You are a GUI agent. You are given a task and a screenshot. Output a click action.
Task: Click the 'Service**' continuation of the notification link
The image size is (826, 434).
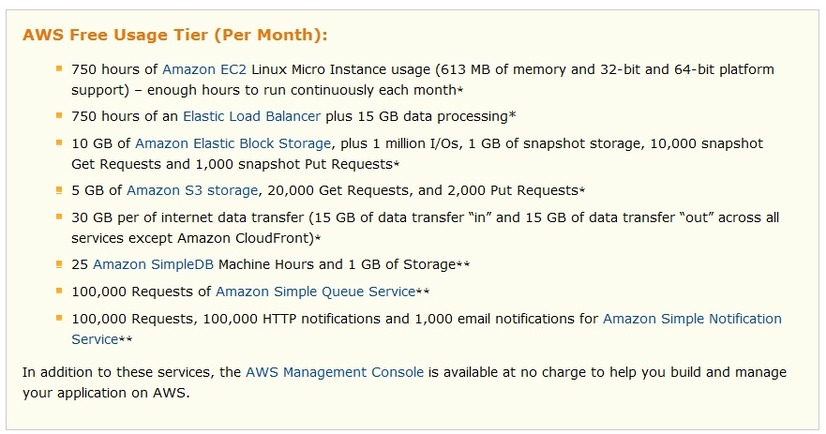[102, 340]
